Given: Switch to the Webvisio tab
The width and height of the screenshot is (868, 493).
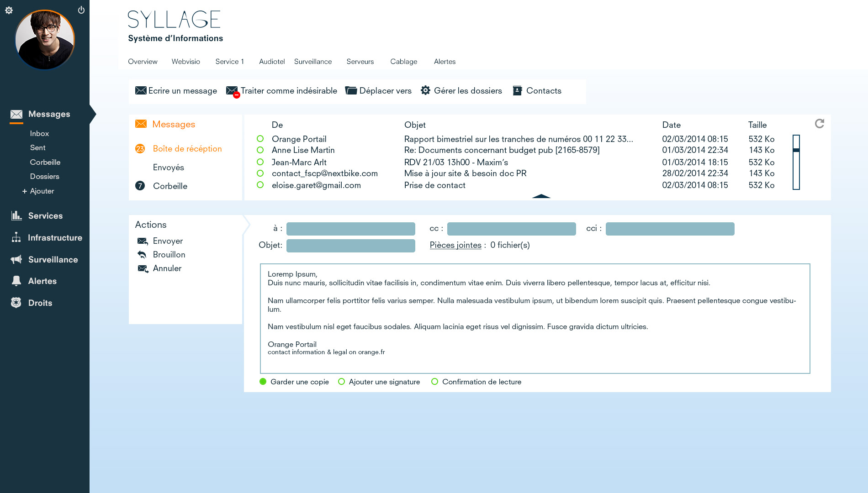Looking at the screenshot, I should click(185, 62).
